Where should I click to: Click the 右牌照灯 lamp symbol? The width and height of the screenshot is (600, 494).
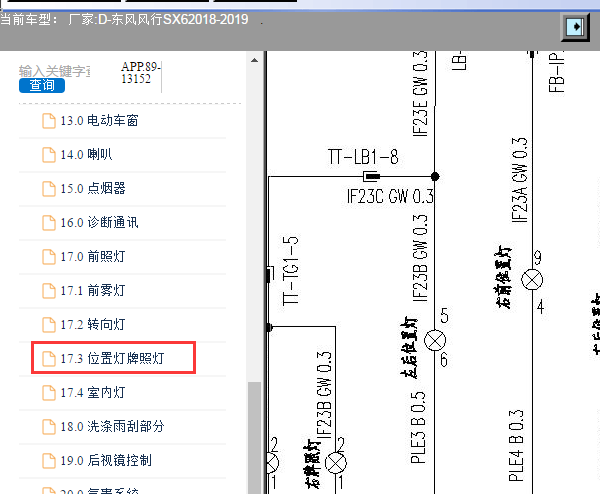[336, 462]
